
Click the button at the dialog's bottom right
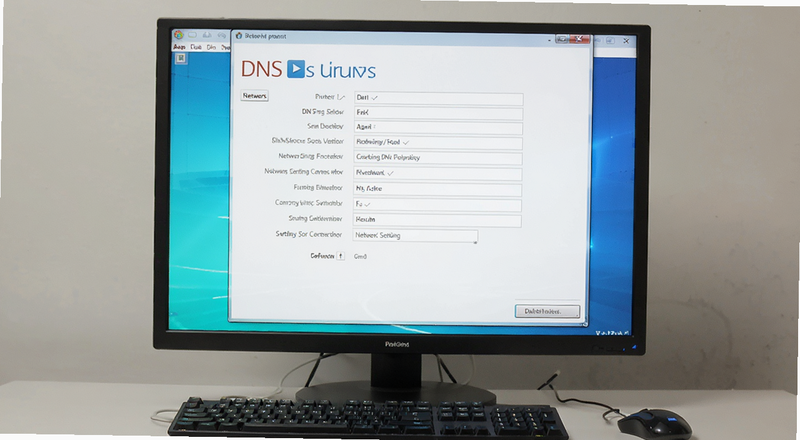[x=547, y=311]
